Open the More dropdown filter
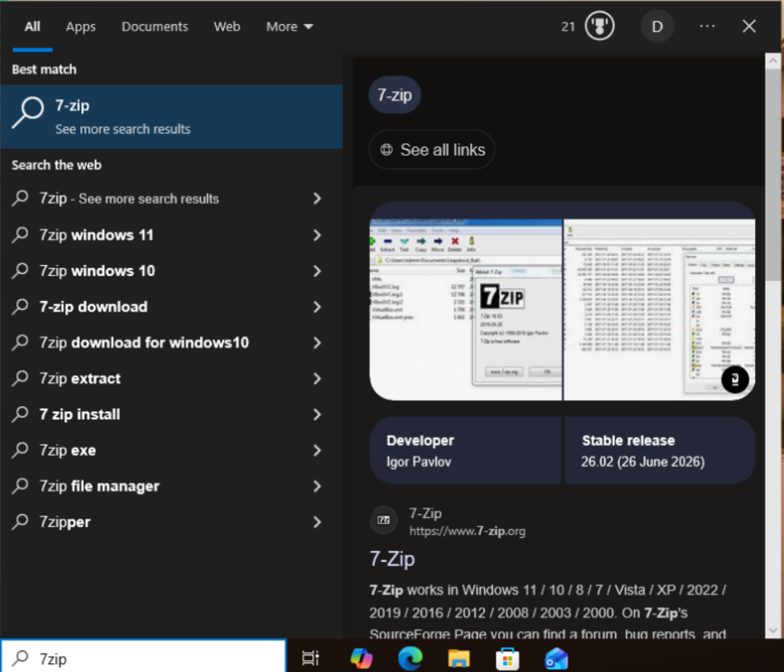784x672 pixels. pos(289,26)
